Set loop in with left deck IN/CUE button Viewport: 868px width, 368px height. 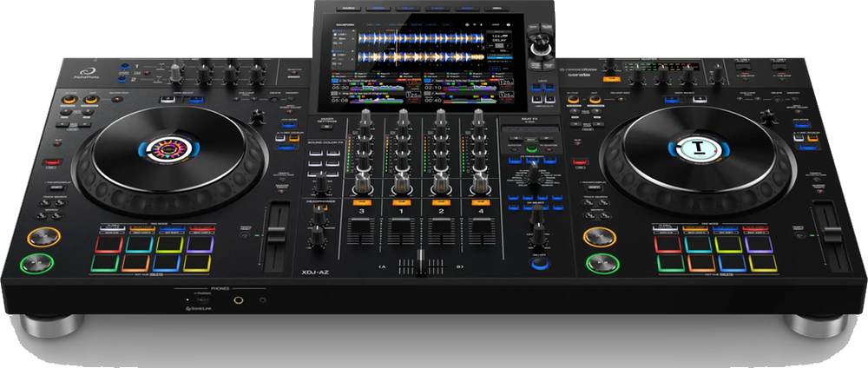coord(69,100)
